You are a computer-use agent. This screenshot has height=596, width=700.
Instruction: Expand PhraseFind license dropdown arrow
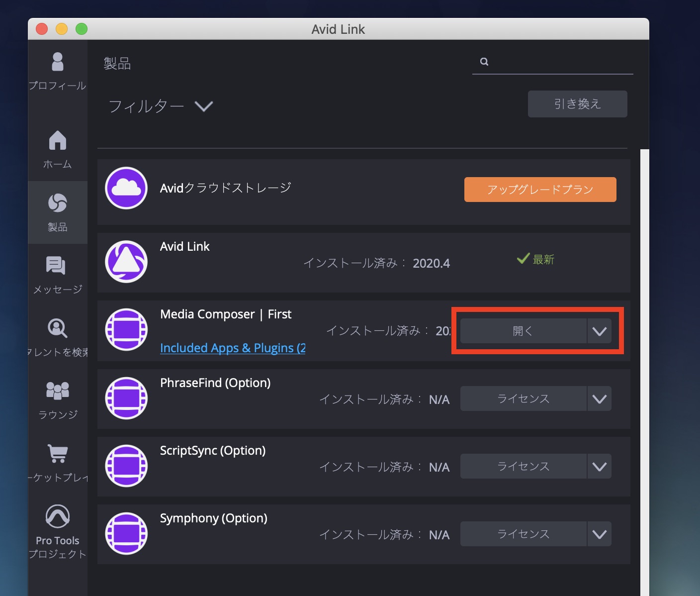click(x=600, y=398)
